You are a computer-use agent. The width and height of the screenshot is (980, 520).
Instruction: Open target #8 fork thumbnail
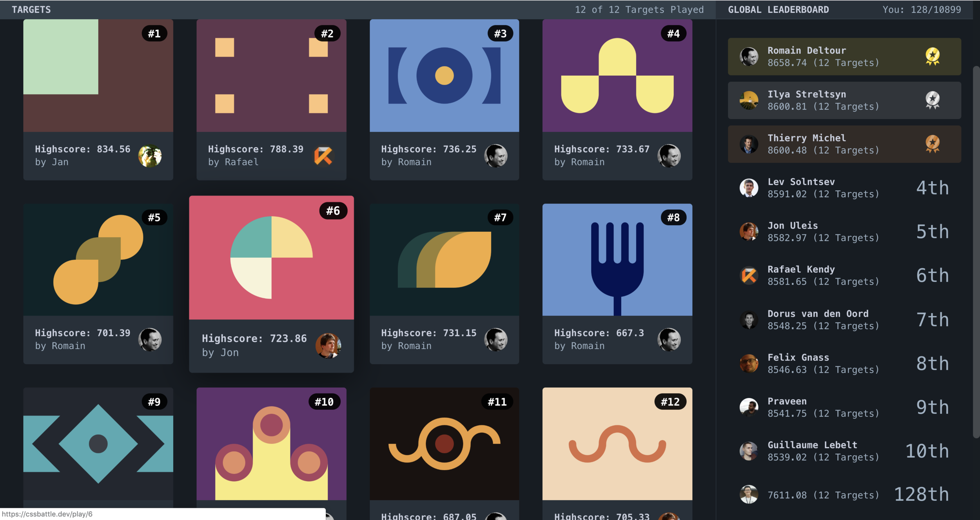click(617, 260)
